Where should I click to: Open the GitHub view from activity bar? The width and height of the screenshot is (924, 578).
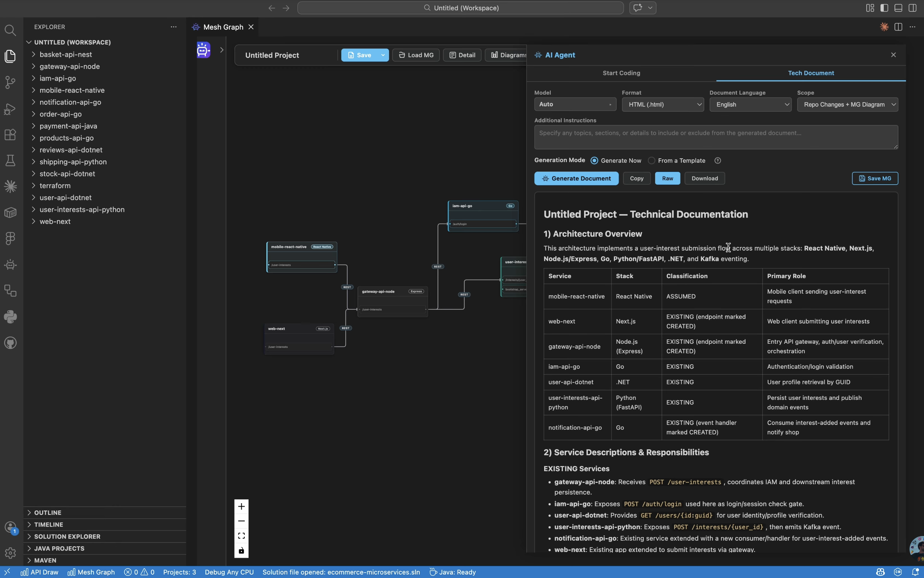click(10, 343)
